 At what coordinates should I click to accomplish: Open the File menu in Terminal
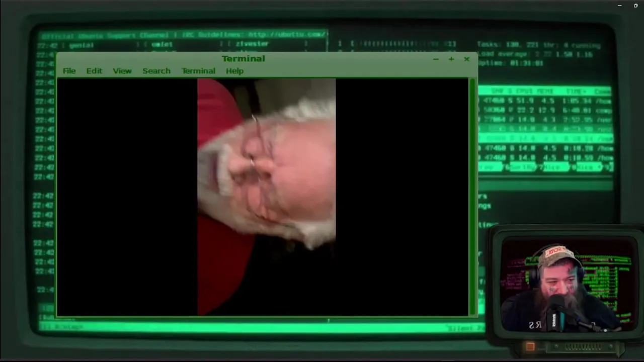point(69,71)
